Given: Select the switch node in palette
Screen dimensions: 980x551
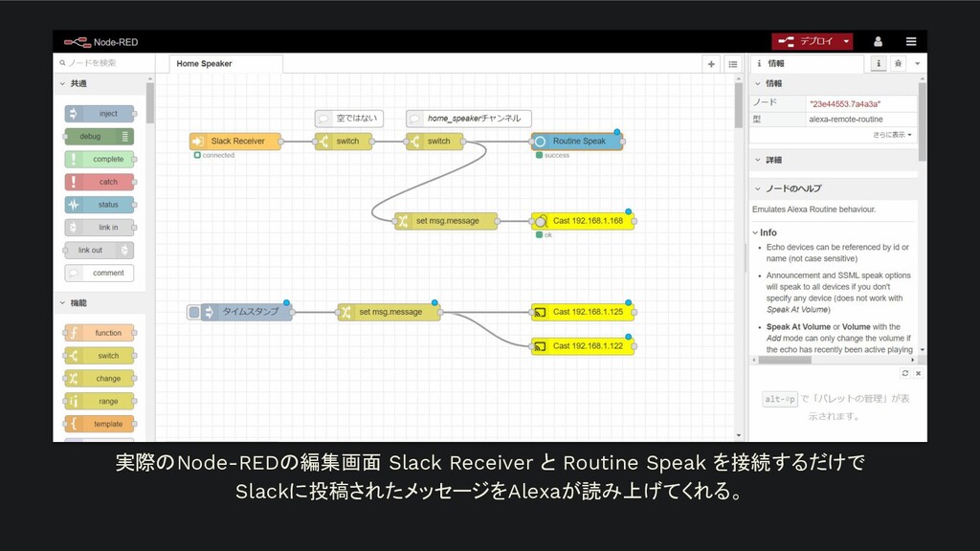Looking at the screenshot, I should coord(100,356).
